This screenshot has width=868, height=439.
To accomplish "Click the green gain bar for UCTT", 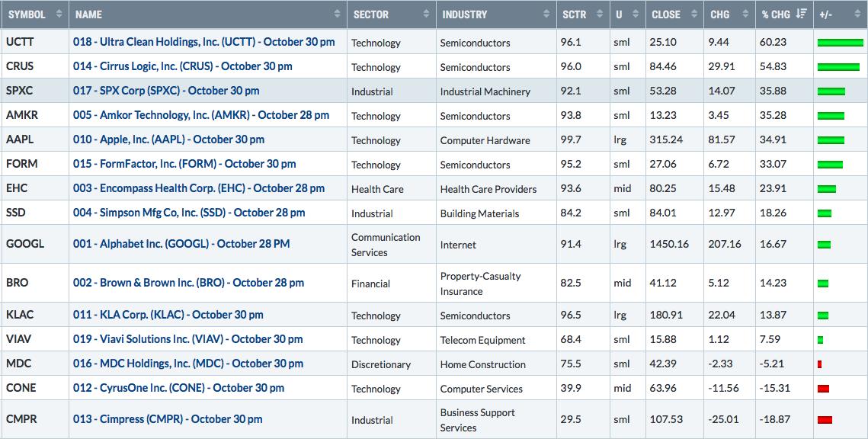I will (841, 43).
